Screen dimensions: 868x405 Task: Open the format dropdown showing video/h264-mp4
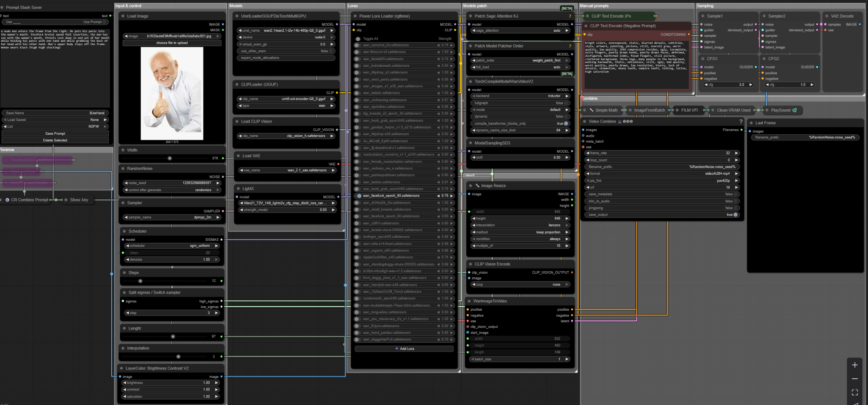[662, 174]
